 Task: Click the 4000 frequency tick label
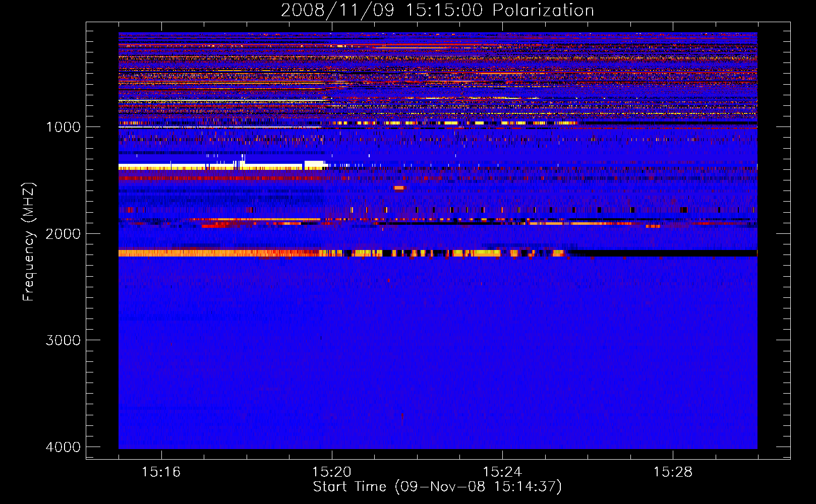(63, 447)
